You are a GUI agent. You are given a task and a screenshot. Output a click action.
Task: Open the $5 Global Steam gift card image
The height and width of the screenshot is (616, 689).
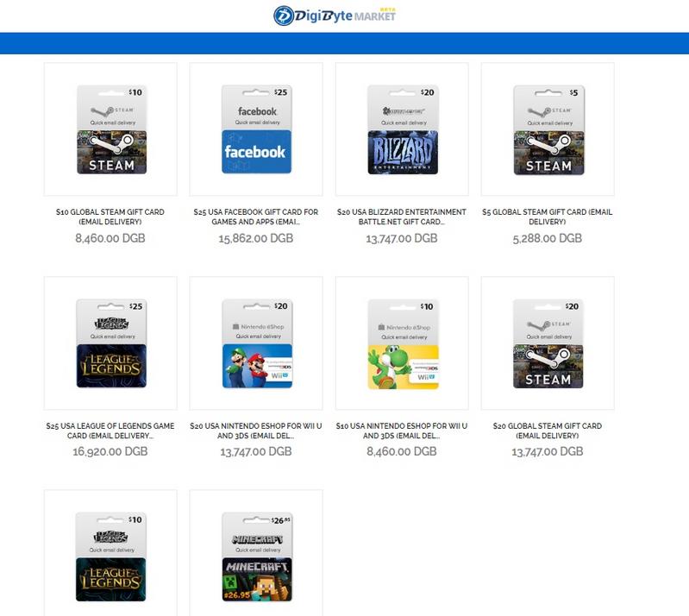[548, 129]
